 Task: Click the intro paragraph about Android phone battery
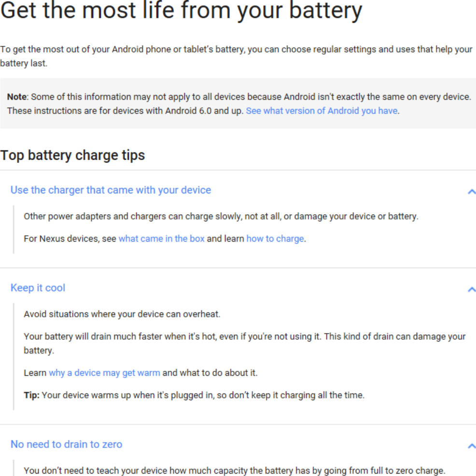pyautogui.click(x=237, y=56)
